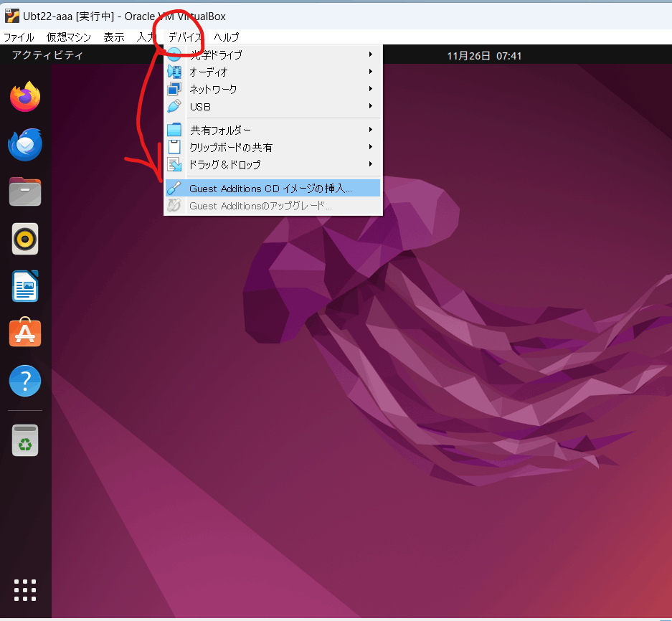The image size is (672, 621).
Task: Open the ヘルプ menu
Action: [x=227, y=37]
